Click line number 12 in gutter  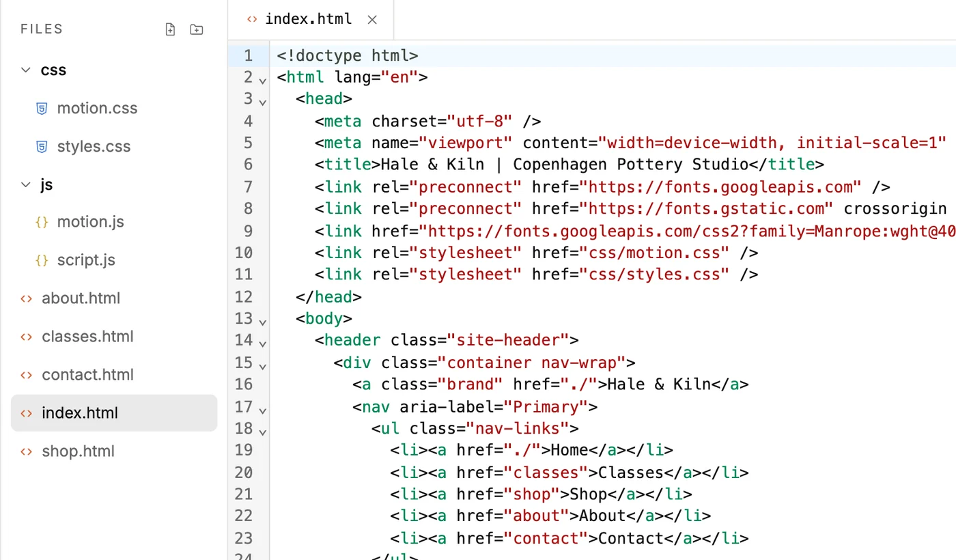tap(244, 296)
